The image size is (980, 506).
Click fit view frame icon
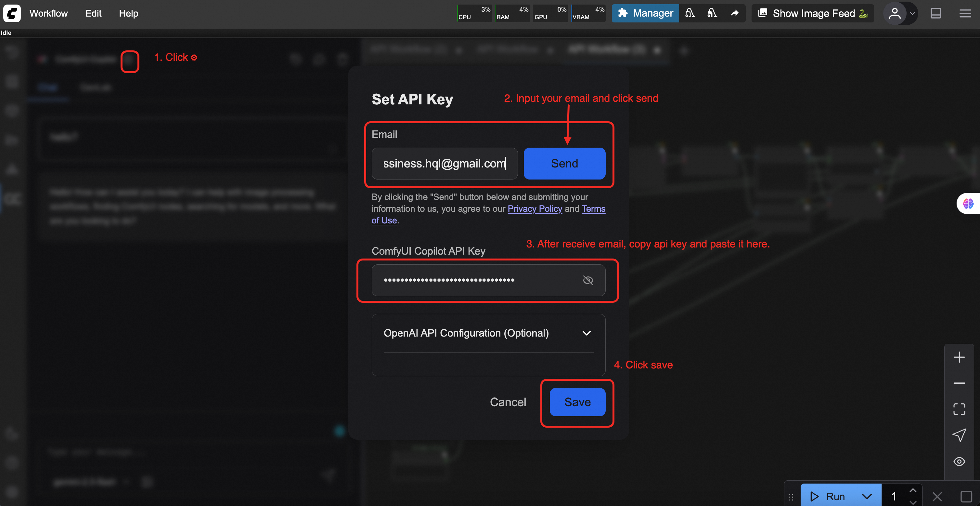pyautogui.click(x=959, y=409)
